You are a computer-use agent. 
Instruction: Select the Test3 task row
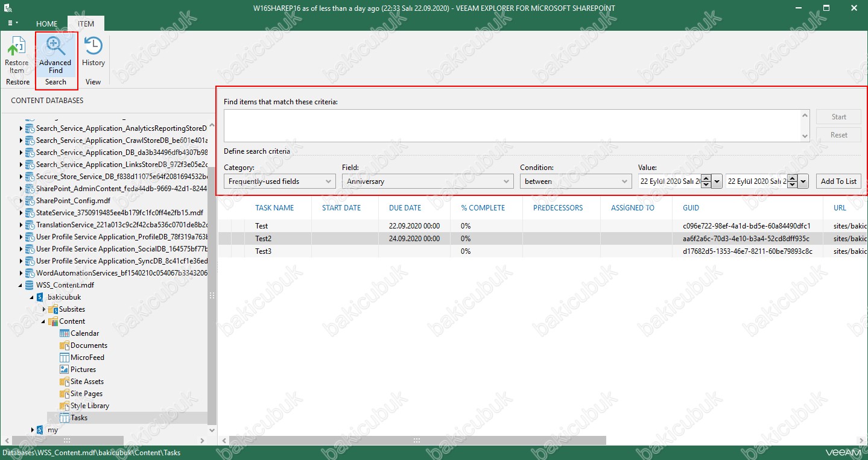point(542,251)
